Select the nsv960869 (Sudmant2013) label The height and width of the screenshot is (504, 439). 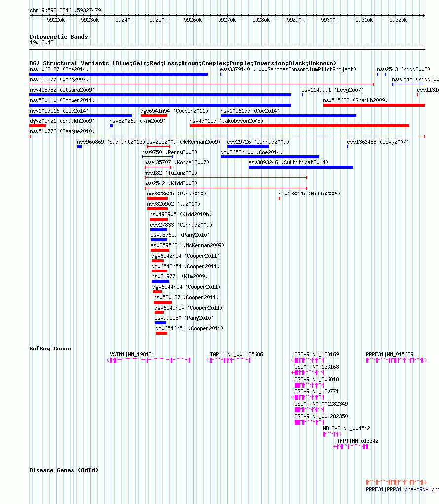(x=111, y=142)
